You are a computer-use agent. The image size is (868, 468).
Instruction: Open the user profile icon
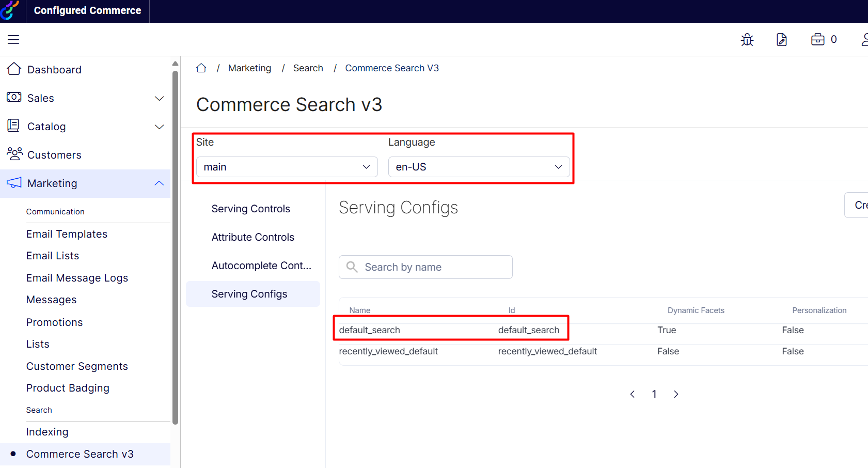pyautogui.click(x=865, y=39)
